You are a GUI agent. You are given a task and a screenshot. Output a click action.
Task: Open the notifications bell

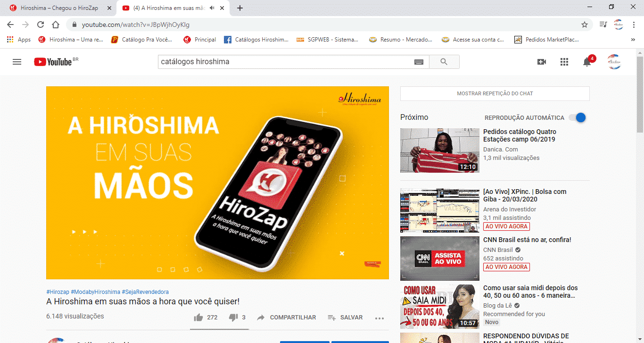click(x=587, y=62)
